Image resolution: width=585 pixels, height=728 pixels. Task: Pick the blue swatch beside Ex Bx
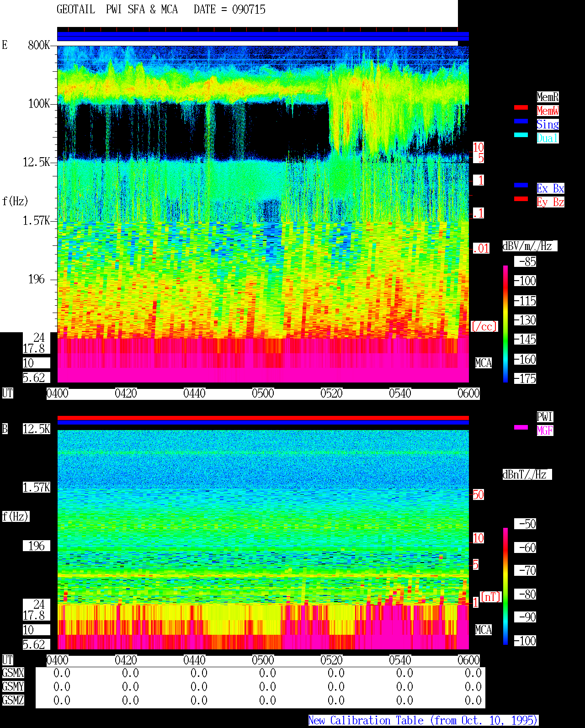tap(521, 185)
